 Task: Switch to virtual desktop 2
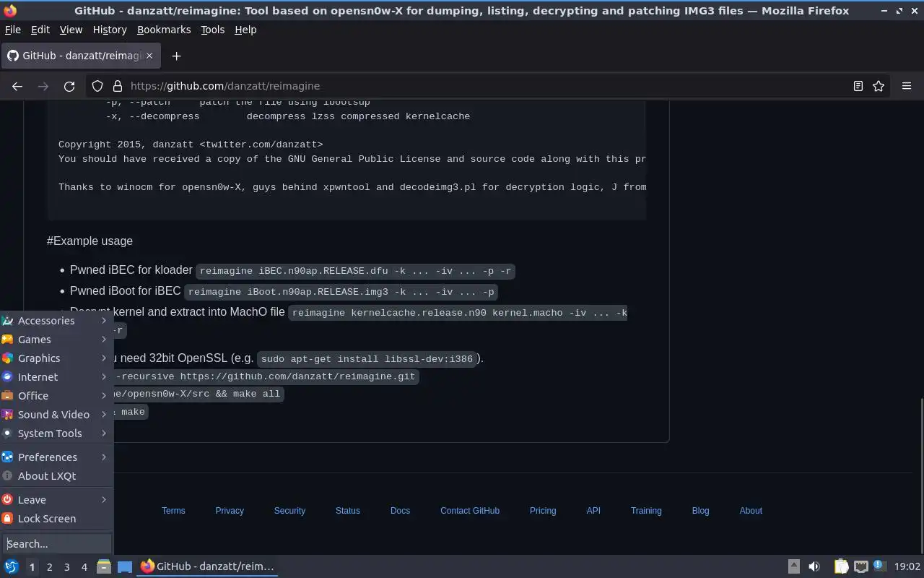tap(49, 567)
